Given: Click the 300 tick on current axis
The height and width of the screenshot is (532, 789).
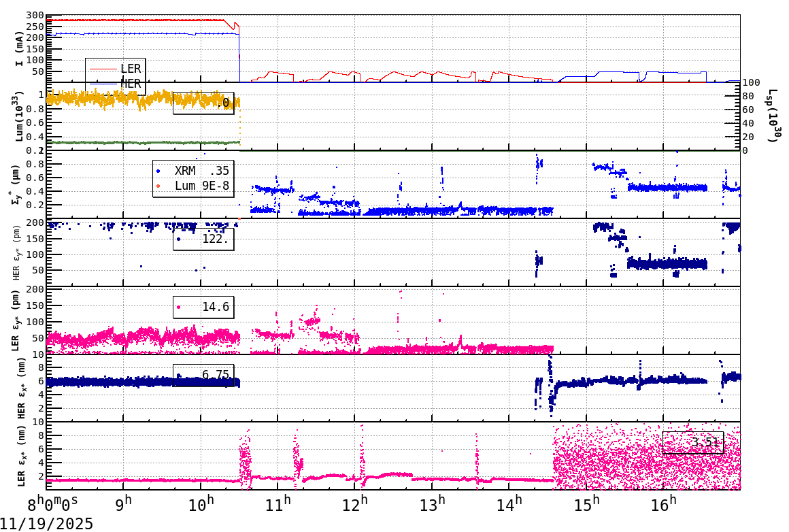Looking at the screenshot, I should pyautogui.click(x=35, y=16).
